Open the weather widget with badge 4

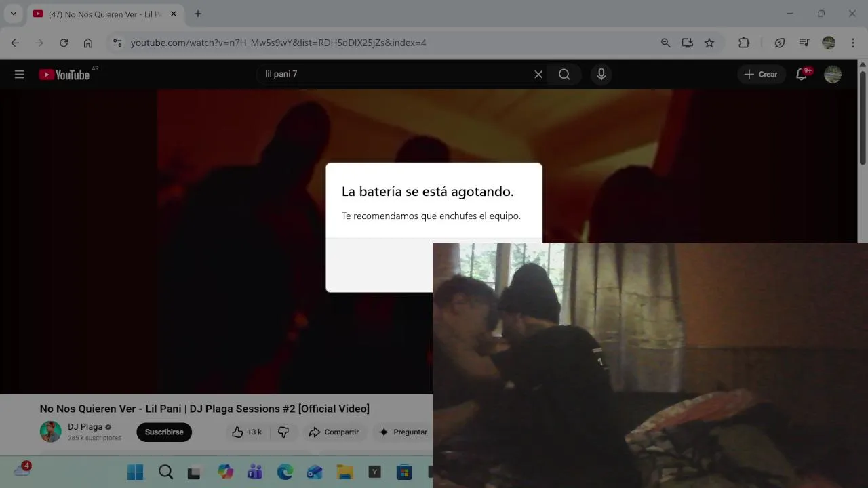[x=22, y=469]
